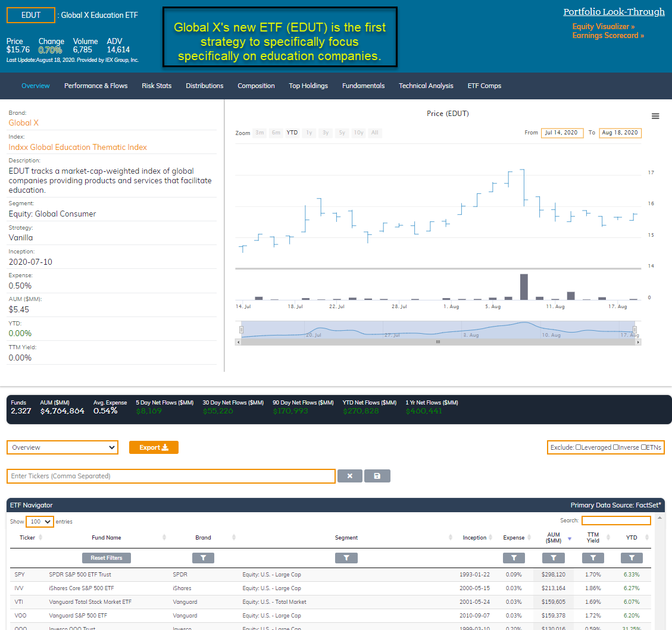672x630 pixels.
Task: Check the Inverse exclude checkbox
Action: [615, 447]
